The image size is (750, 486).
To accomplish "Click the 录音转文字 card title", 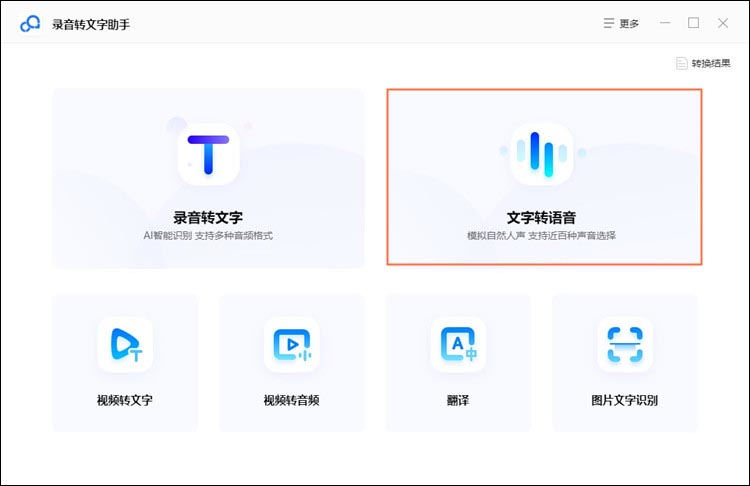I will (x=208, y=218).
